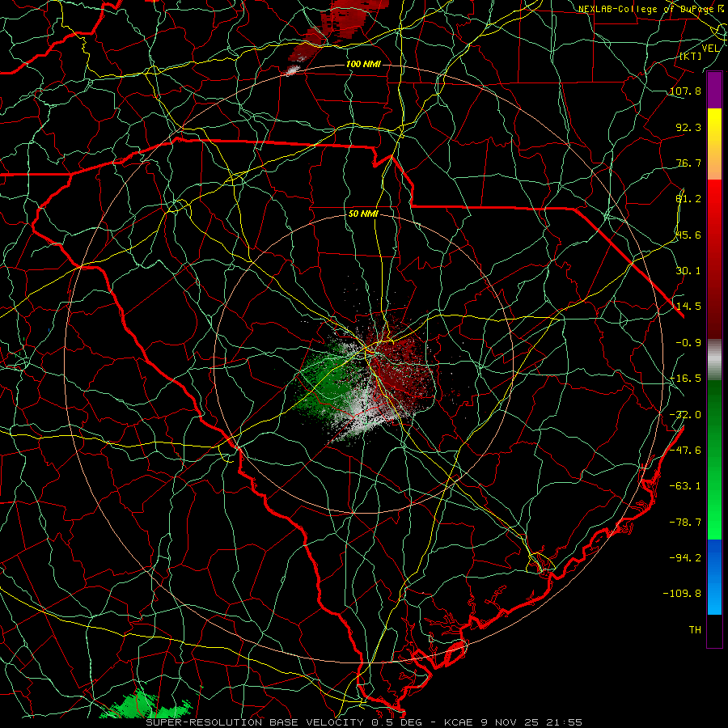728x728 pixels.
Task: Click the "TH" label on the legend
Action: 695,630
